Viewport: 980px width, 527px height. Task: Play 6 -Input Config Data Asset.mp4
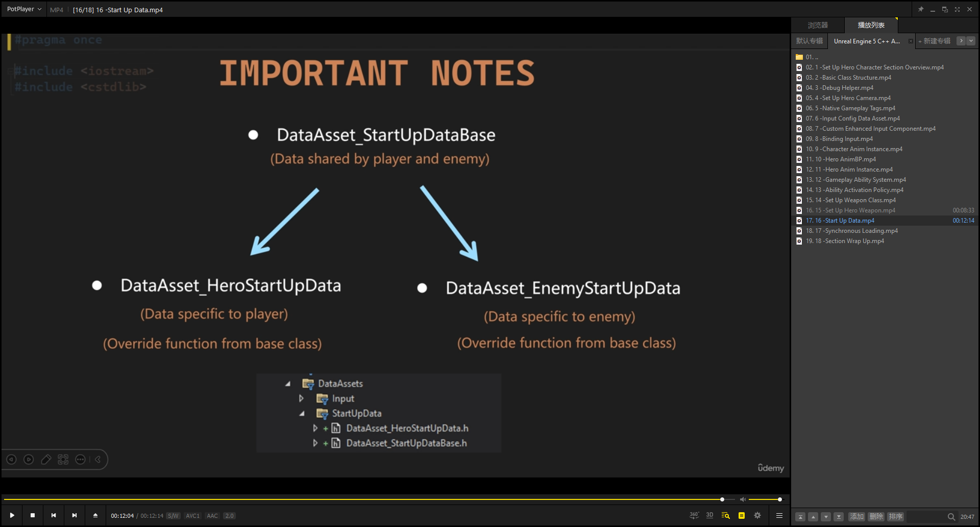[x=886, y=118]
